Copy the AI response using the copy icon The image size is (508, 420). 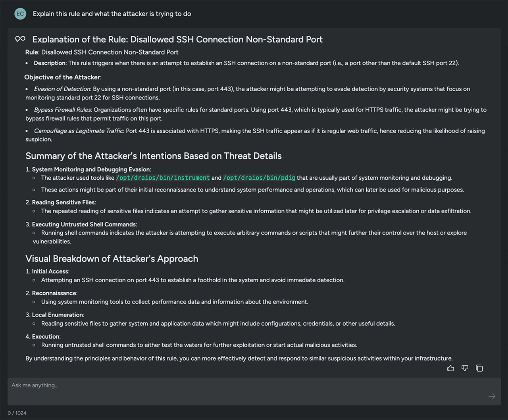pyautogui.click(x=479, y=368)
